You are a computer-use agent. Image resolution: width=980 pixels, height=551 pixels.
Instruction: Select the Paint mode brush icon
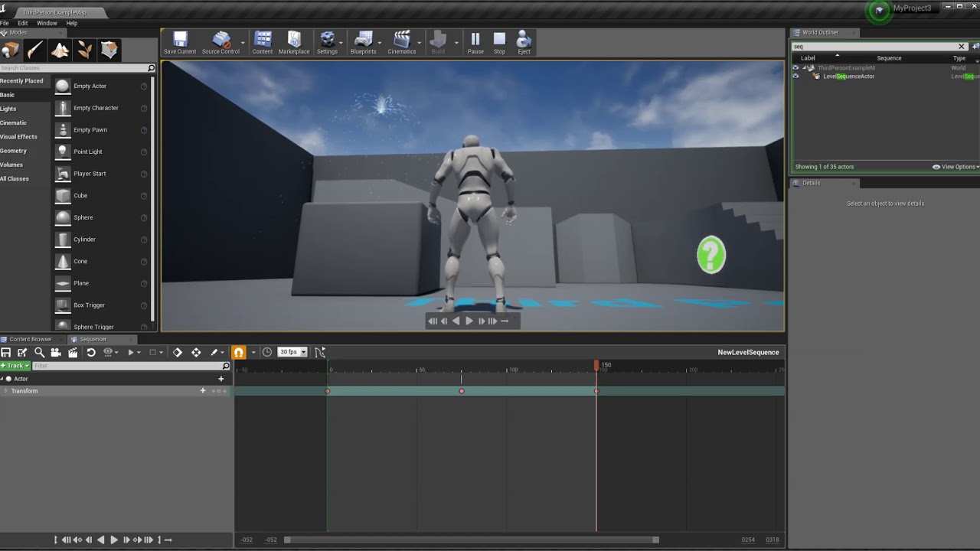[35, 50]
